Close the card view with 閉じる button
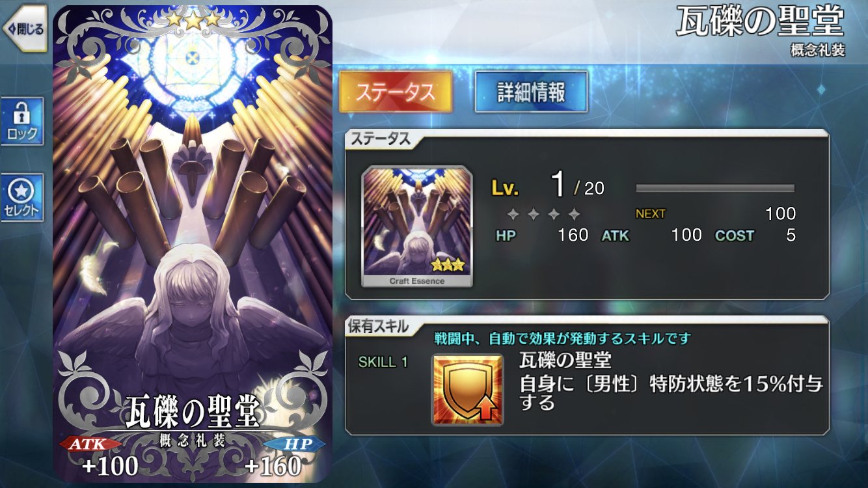Screen dimensions: 868x488 click(23, 29)
